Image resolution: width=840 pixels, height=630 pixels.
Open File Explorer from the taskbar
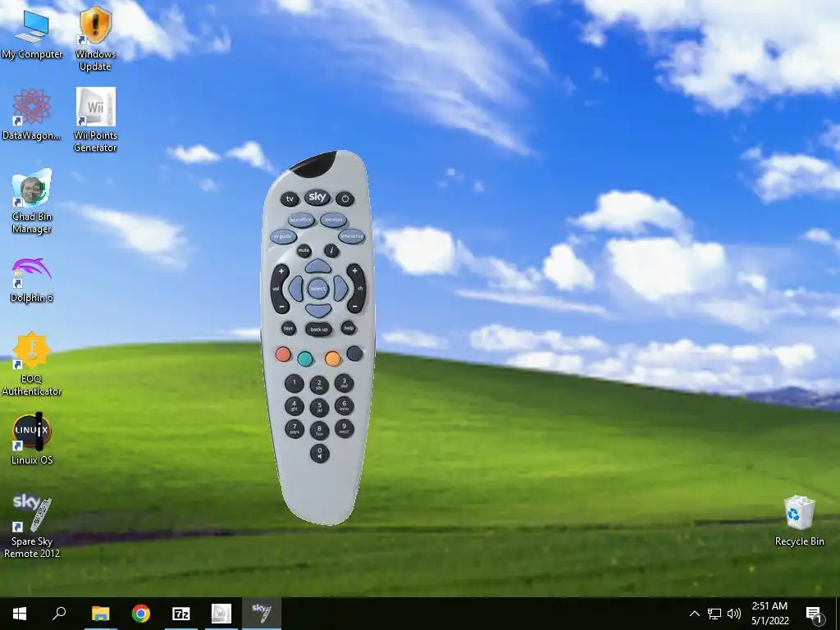point(100,614)
